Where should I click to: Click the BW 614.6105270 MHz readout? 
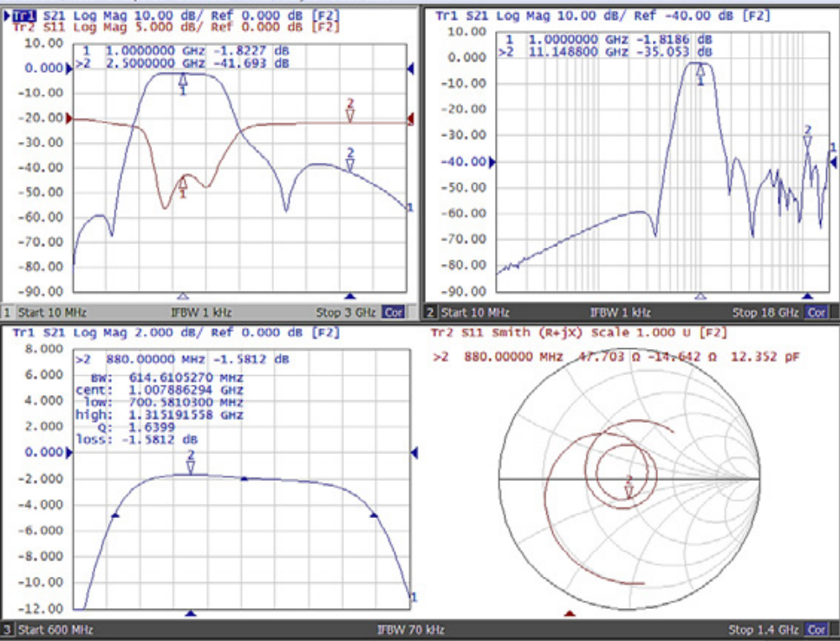[x=166, y=378]
